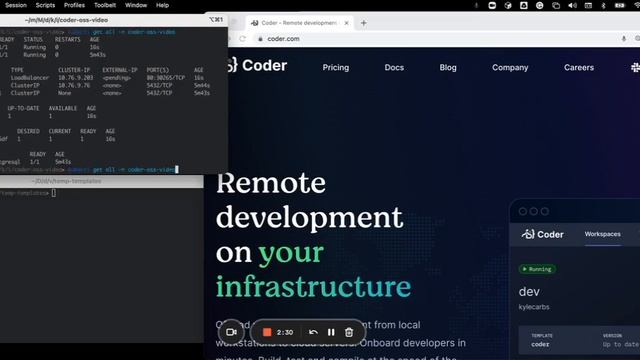Open the Help menu

[x=162, y=5]
